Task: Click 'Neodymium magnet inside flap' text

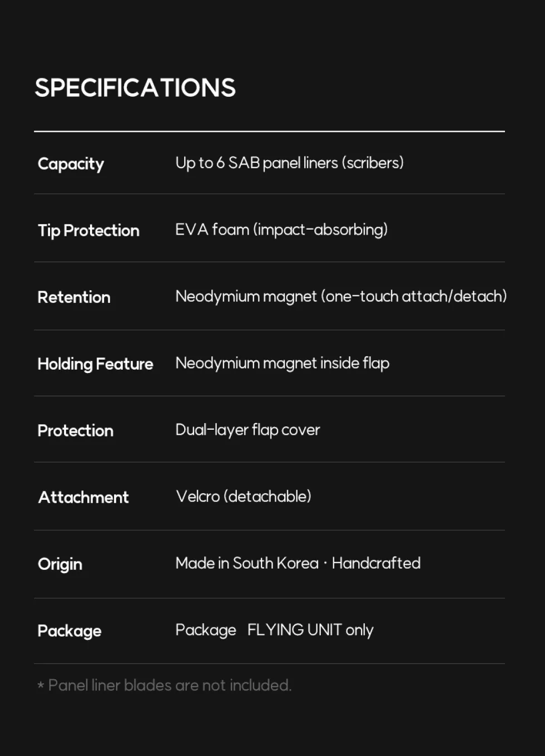Action: point(283,363)
